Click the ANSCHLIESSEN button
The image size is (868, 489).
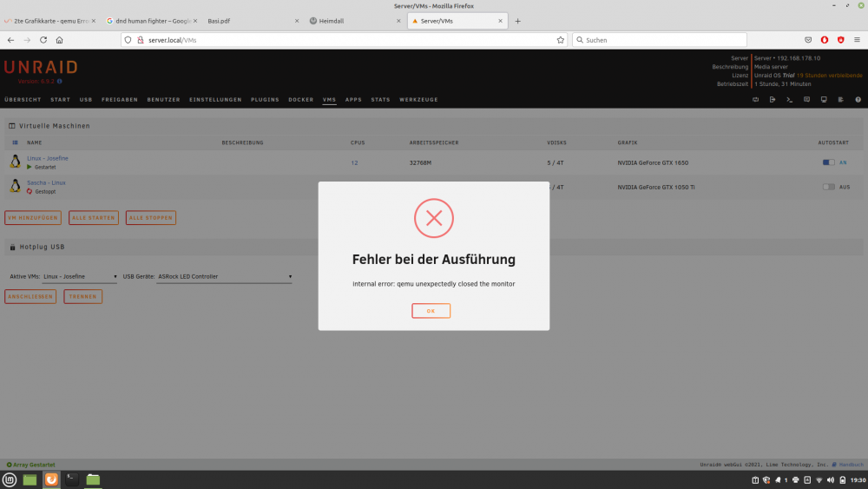(x=30, y=296)
